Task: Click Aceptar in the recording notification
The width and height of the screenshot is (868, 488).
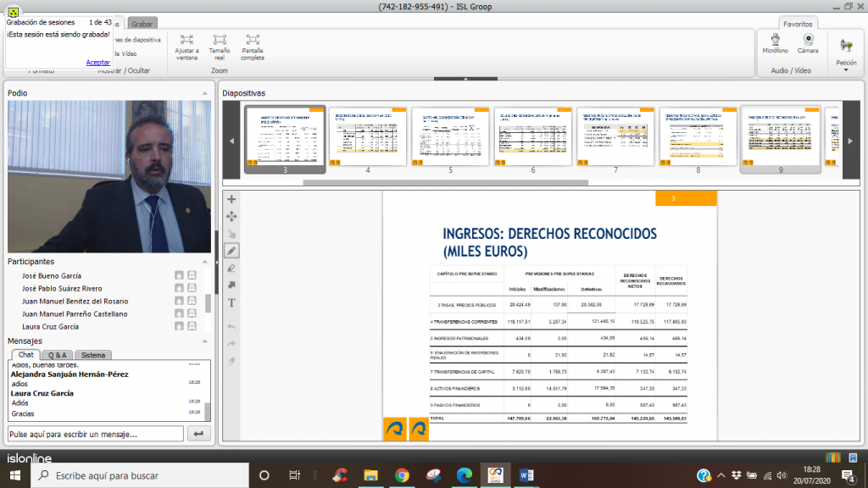Action: [x=97, y=62]
